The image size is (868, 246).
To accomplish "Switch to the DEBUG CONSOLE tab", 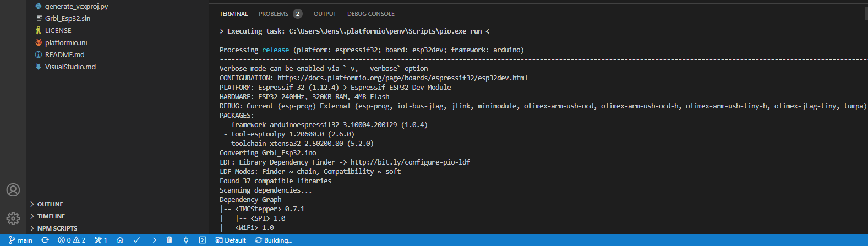I will (x=371, y=14).
